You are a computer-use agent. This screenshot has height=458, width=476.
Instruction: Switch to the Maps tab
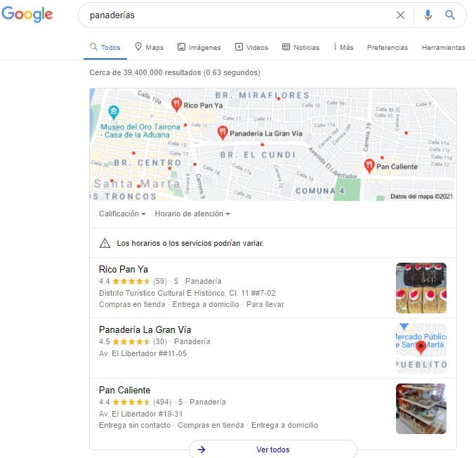click(149, 47)
